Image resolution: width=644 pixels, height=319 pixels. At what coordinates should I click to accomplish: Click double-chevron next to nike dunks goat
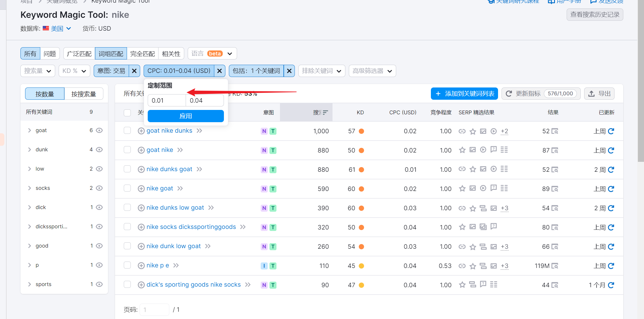199,169
